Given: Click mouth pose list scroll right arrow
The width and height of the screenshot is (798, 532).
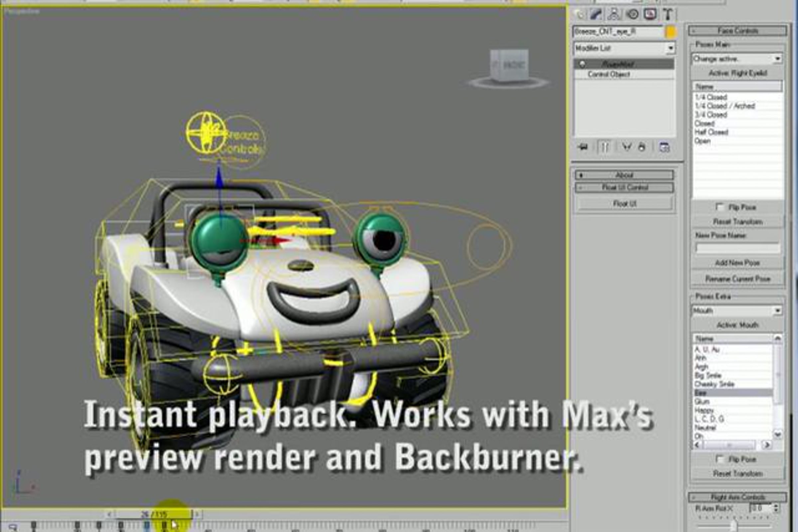Looking at the screenshot, I should pyautogui.click(x=767, y=445).
